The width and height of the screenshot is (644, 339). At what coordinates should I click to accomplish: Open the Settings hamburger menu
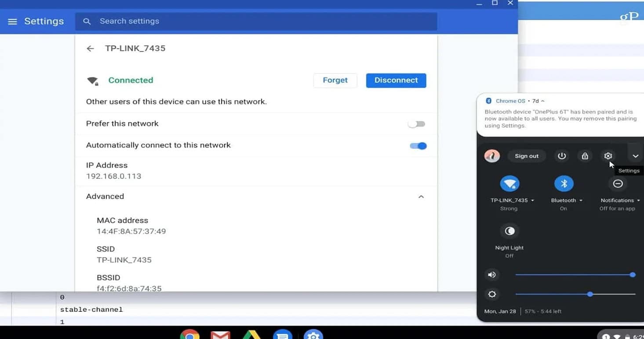tap(12, 22)
